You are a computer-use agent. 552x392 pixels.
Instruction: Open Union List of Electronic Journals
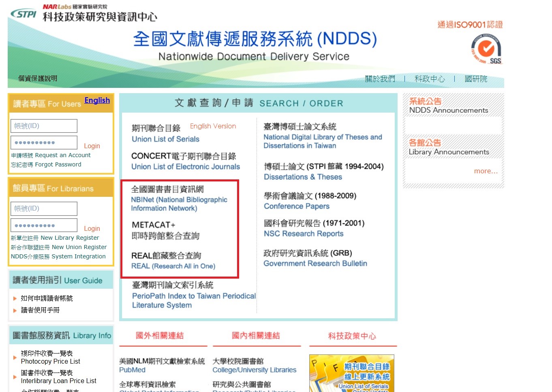[x=186, y=166]
